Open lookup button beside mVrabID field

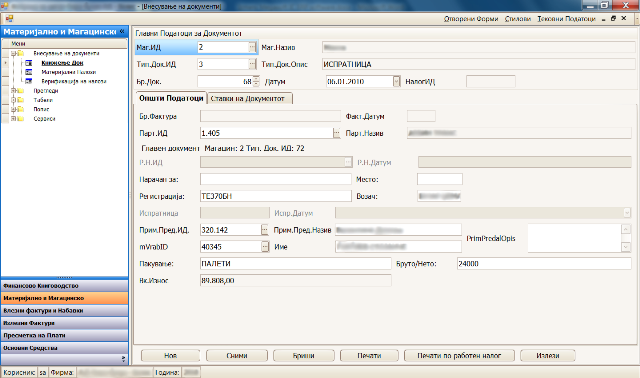coord(265,247)
